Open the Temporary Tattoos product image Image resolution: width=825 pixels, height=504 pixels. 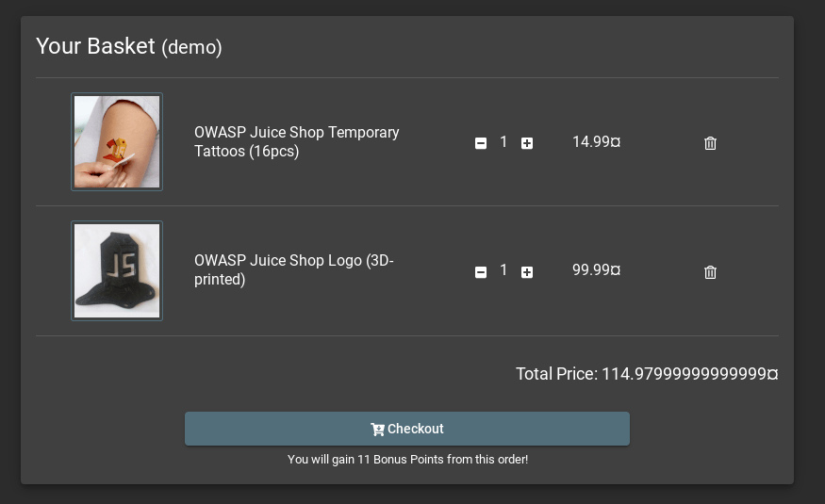click(117, 142)
